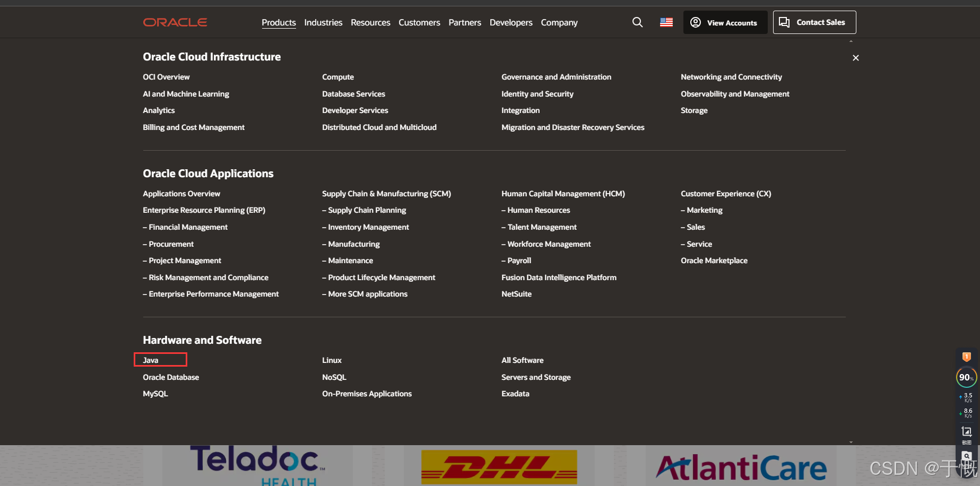Open Enterprise Performance Management link
Screen dimensions: 980x486
click(x=211, y=294)
